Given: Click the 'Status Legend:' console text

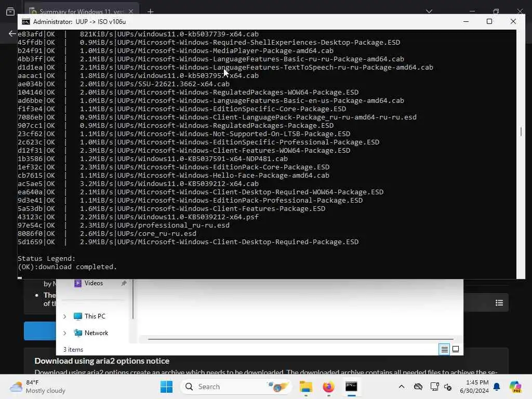Looking at the screenshot, I should (46, 259).
